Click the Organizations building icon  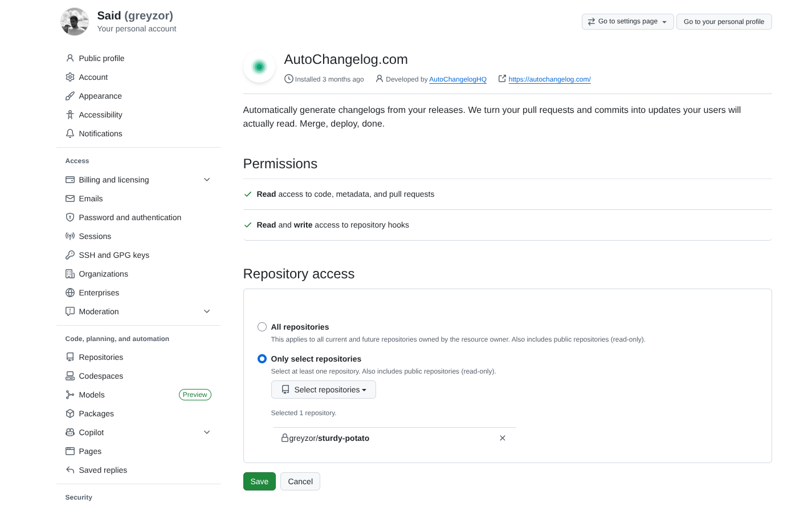pyautogui.click(x=69, y=274)
